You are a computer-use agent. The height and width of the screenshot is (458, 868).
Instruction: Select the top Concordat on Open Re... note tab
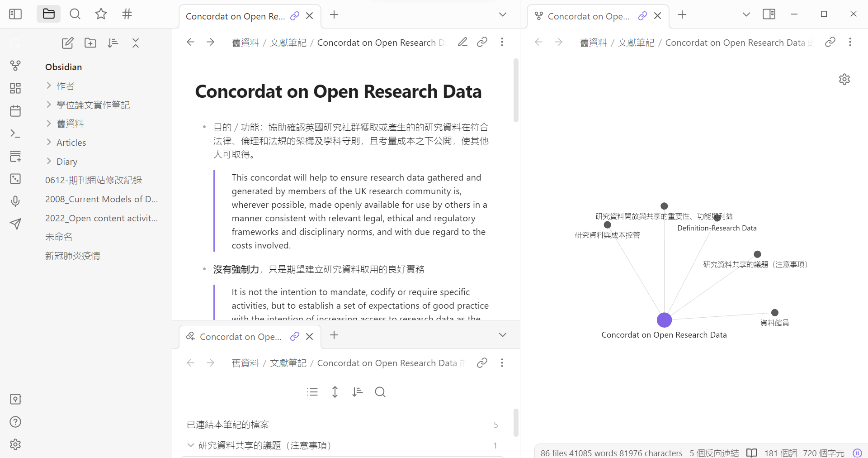coord(235,16)
